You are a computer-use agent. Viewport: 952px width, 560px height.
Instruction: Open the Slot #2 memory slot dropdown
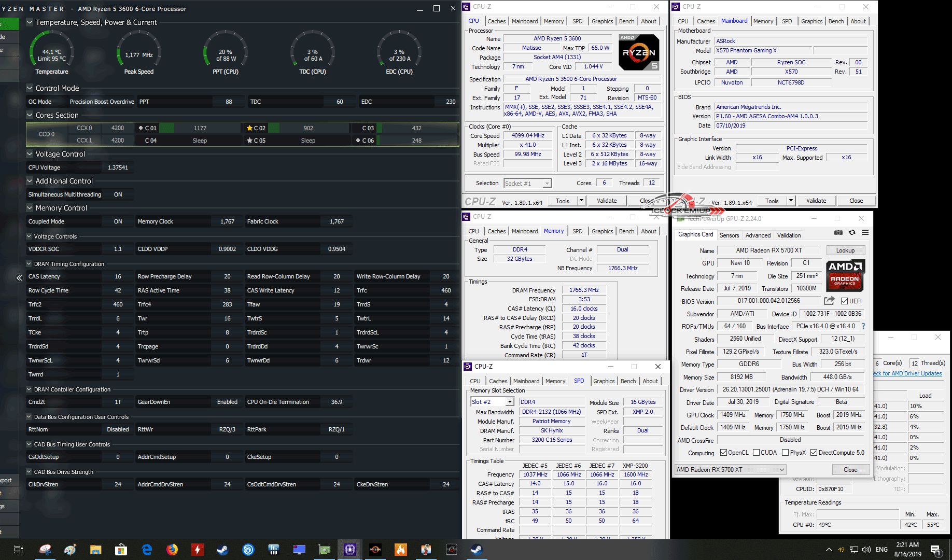pos(510,402)
